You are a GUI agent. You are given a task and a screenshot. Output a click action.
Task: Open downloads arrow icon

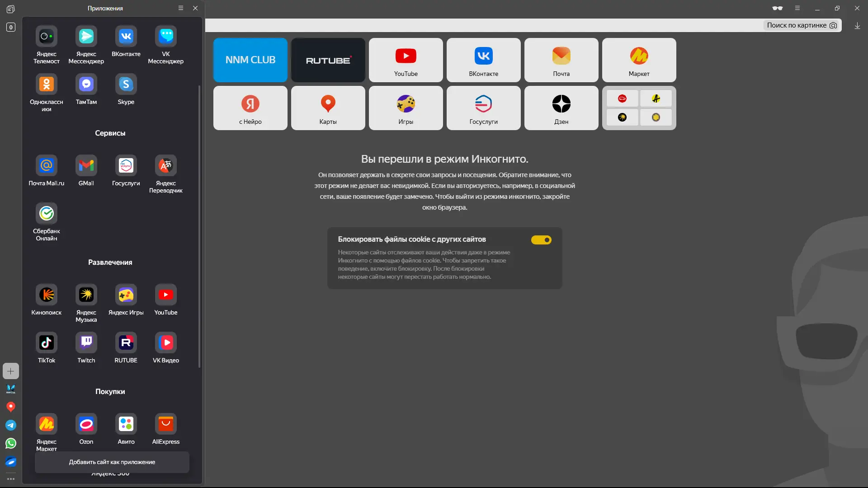click(857, 26)
